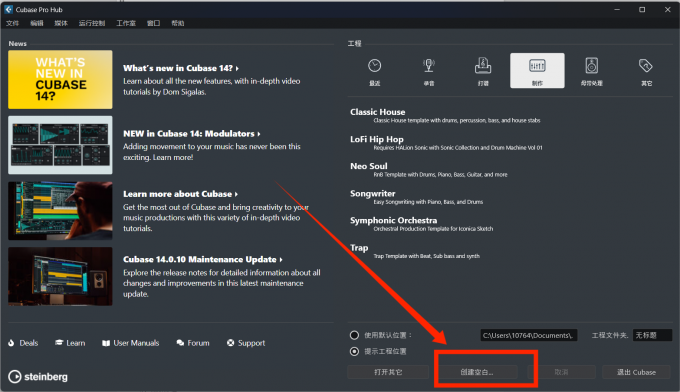Select the Production mixer category icon
The width and height of the screenshot is (680, 392).
(x=537, y=66)
